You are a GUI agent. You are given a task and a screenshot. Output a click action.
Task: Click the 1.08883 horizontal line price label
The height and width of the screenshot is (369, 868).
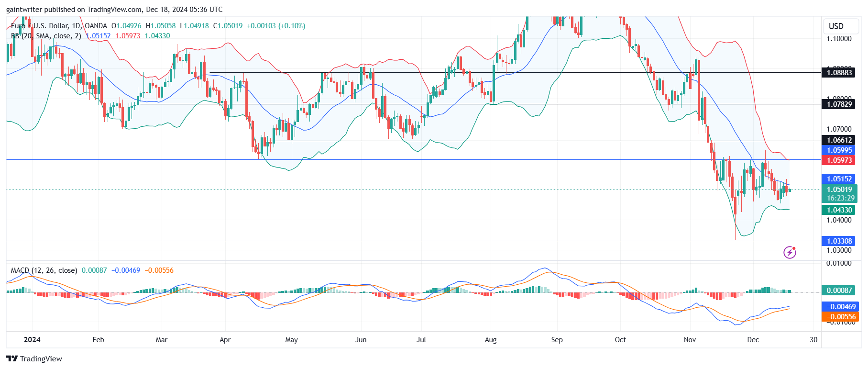(x=839, y=73)
